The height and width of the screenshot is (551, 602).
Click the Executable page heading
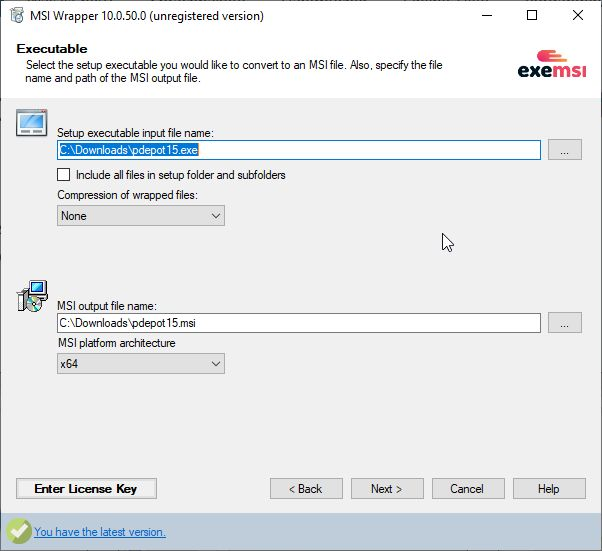(x=52, y=49)
